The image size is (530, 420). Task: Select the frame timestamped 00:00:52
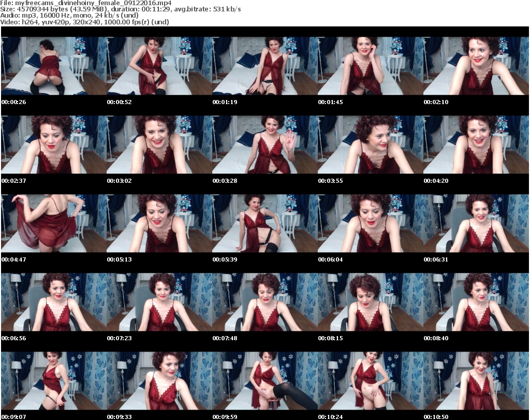click(x=159, y=66)
